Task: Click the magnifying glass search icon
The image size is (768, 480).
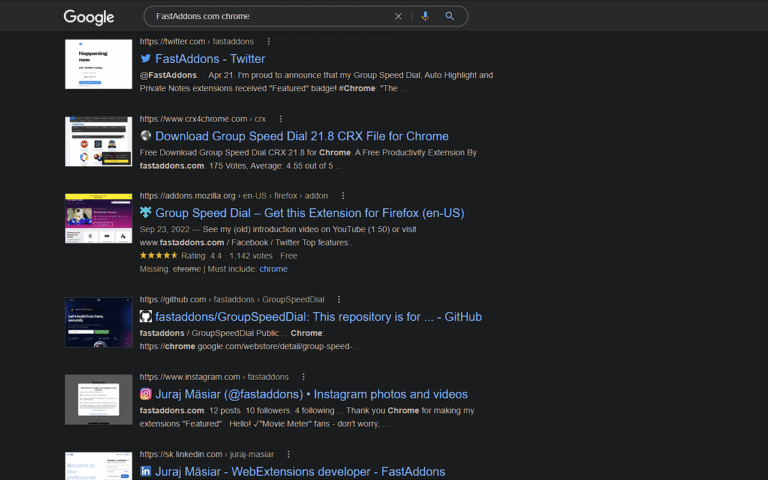Action: 450,16
